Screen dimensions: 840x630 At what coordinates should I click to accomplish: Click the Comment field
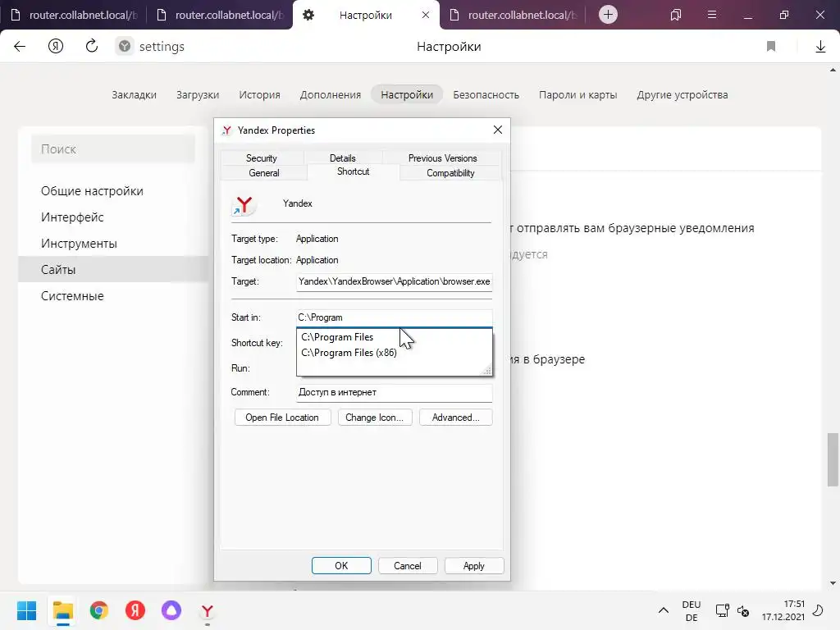tap(395, 392)
